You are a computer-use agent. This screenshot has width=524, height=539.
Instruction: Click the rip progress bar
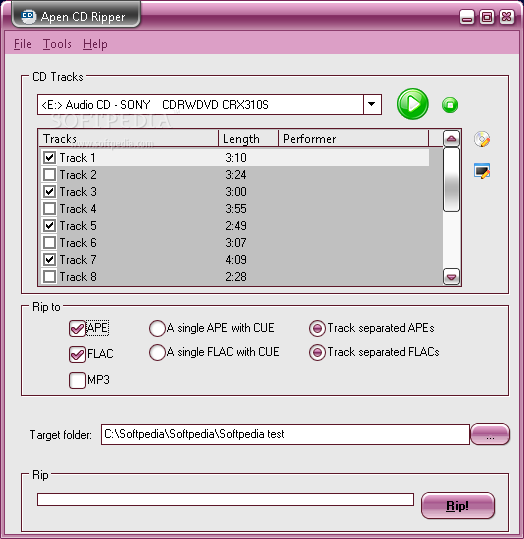click(x=225, y=499)
